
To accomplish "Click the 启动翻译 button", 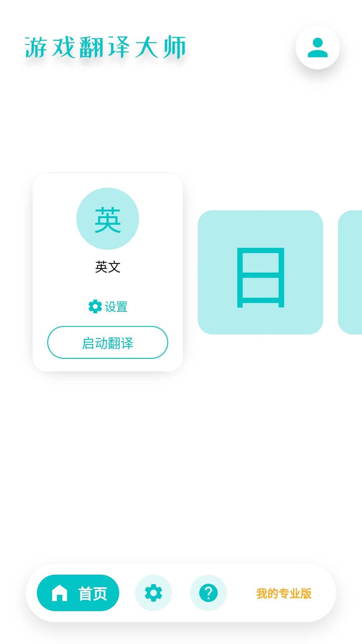I will (108, 342).
